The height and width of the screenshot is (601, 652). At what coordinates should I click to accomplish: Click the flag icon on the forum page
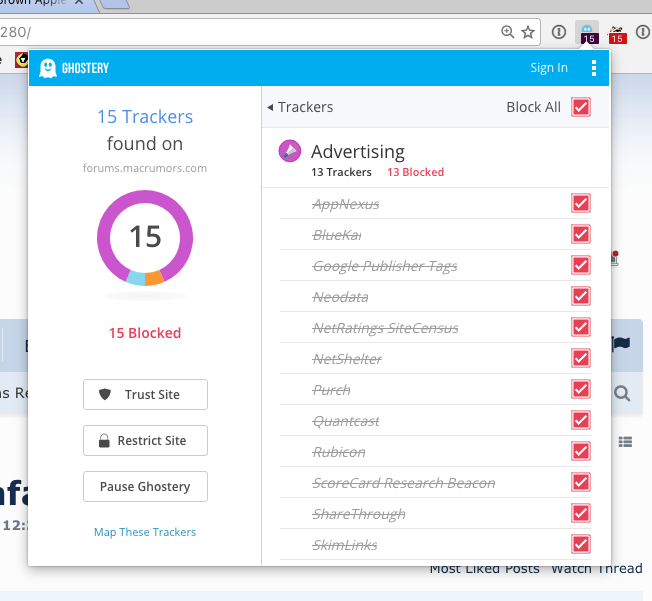621,344
